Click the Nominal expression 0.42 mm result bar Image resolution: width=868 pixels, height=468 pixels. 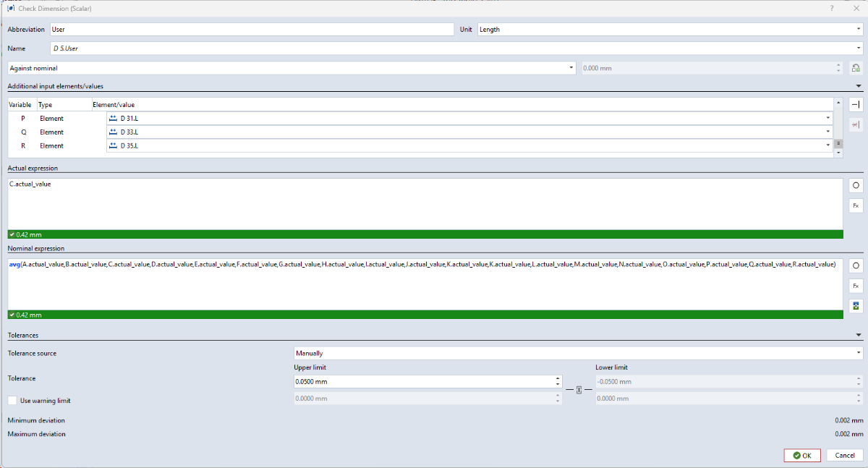[x=425, y=315]
